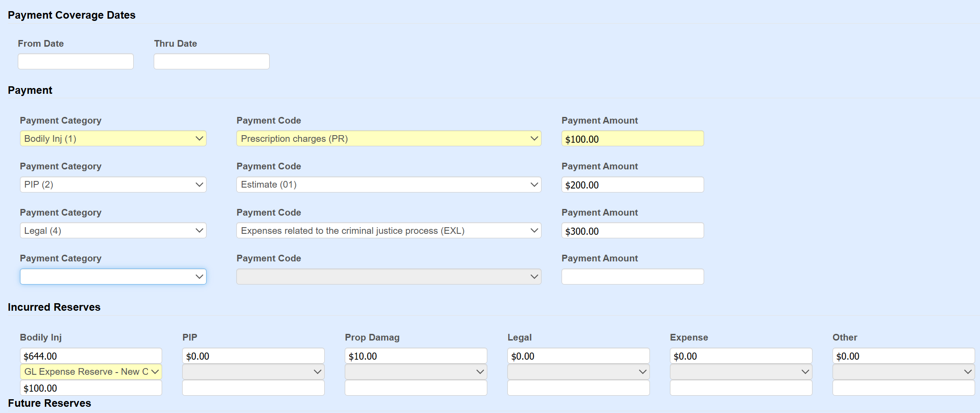Edit the Prop Damag $10.00 reserve field
Screen dimensions: 980x413
[416, 356]
